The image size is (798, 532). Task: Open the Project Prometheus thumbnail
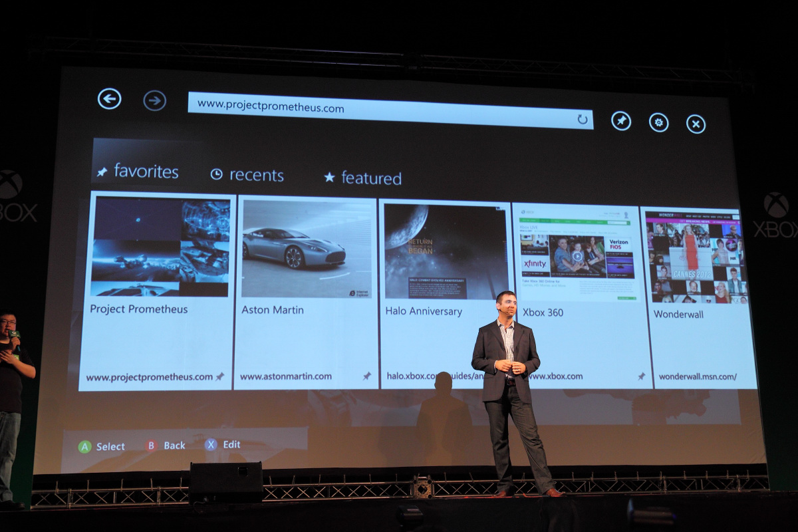pos(160,247)
